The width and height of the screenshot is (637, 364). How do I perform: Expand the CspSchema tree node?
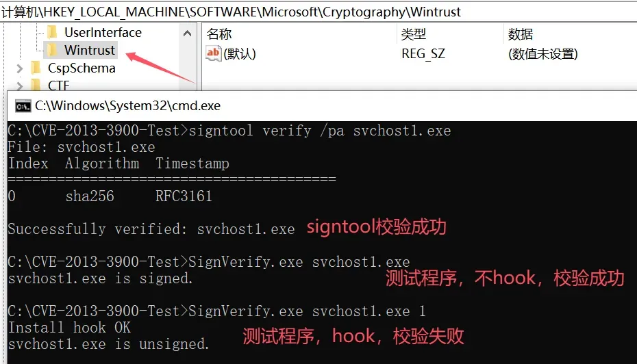coord(19,68)
